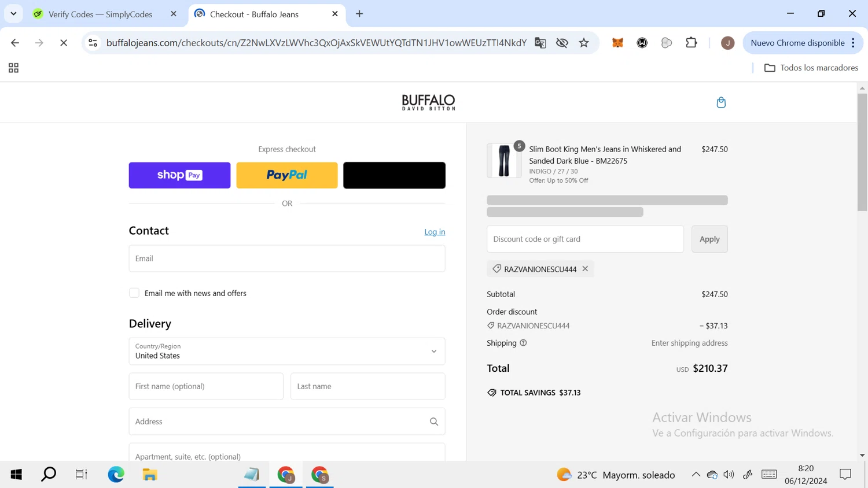Switch to Chrome window with J profile
Image resolution: width=868 pixels, height=488 pixels.
(x=286, y=475)
